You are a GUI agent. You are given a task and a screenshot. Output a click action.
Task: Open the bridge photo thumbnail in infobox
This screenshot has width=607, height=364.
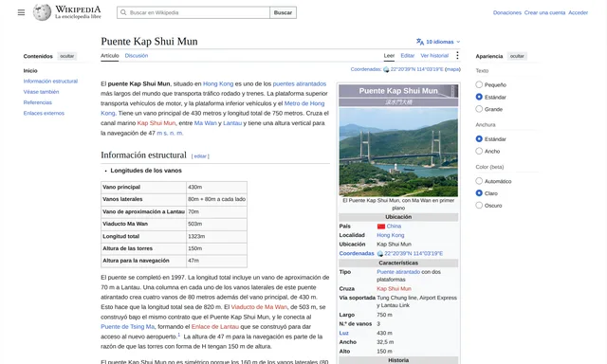(398, 152)
